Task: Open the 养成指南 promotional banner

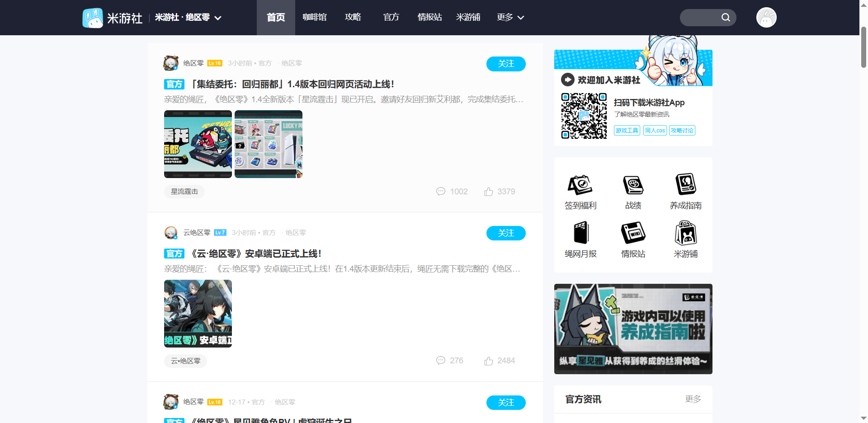Action: (x=633, y=329)
